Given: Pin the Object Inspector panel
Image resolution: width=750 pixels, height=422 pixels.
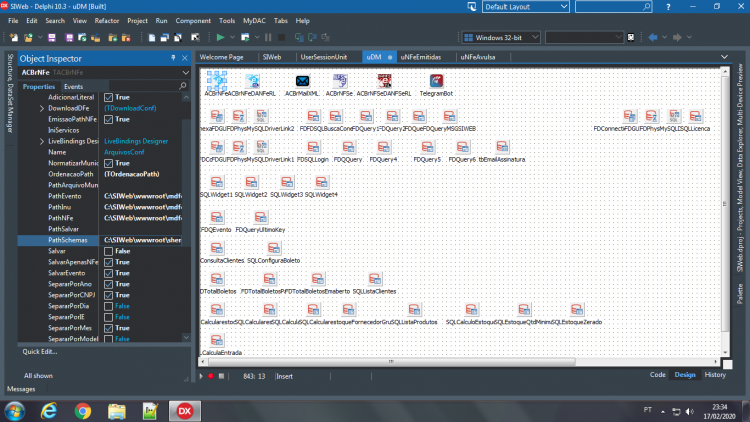Looking at the screenshot, I should (x=173, y=58).
